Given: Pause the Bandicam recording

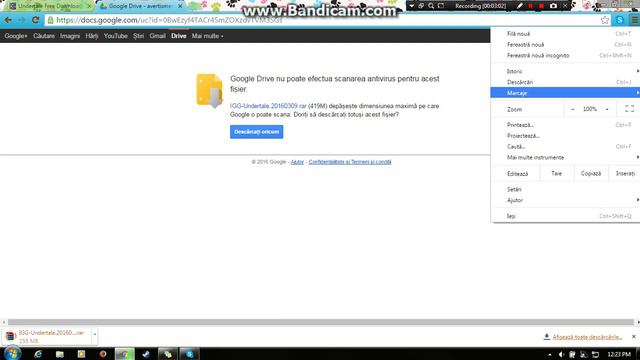Looking at the screenshot, I should [531, 6].
